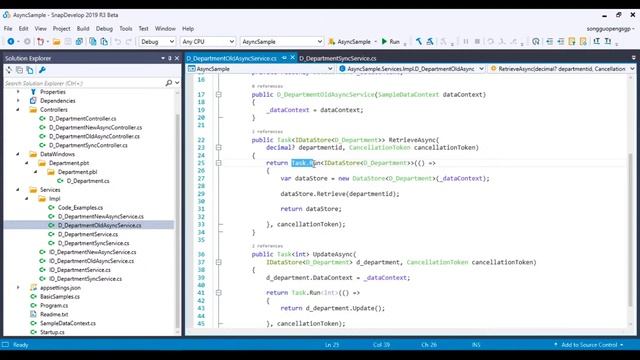Open the Debug menu
Image resolution: width=640 pixels, height=360 pixels.
(104, 29)
